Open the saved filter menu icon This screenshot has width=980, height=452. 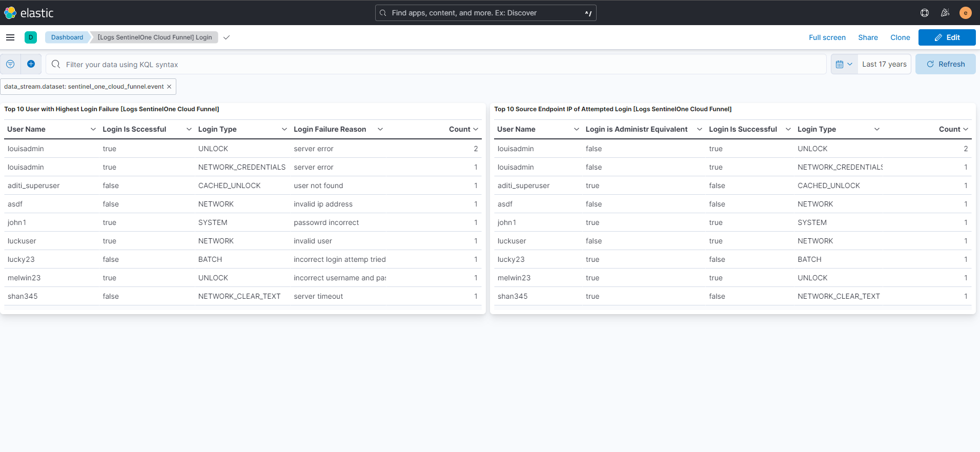tap(10, 64)
